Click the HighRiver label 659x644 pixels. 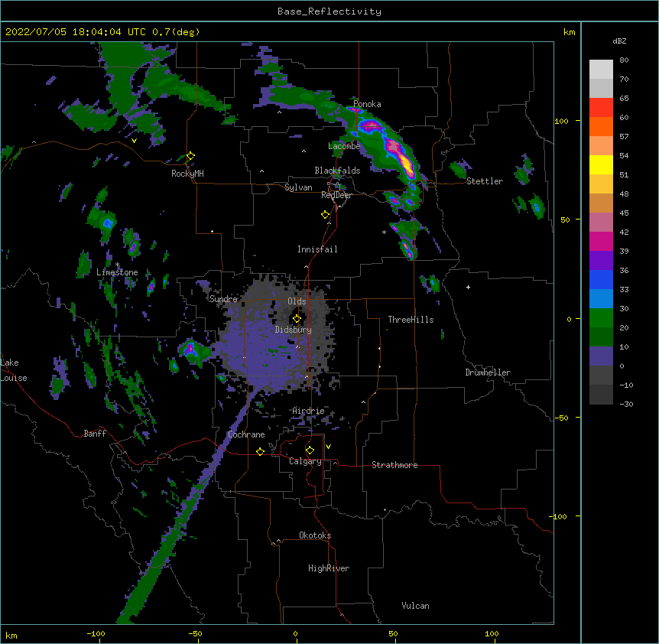pos(329,568)
